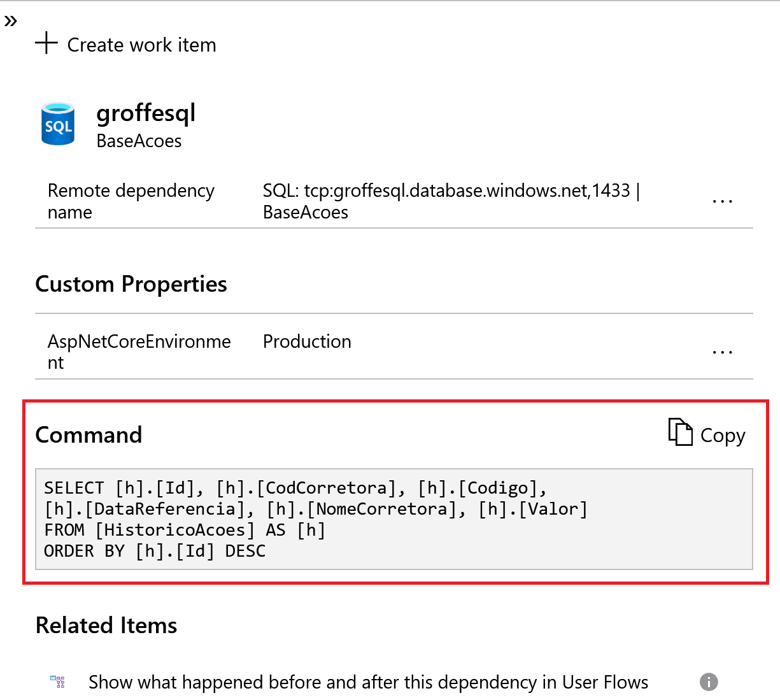
Task: Click the Custom Properties section header
Action: 131,284
